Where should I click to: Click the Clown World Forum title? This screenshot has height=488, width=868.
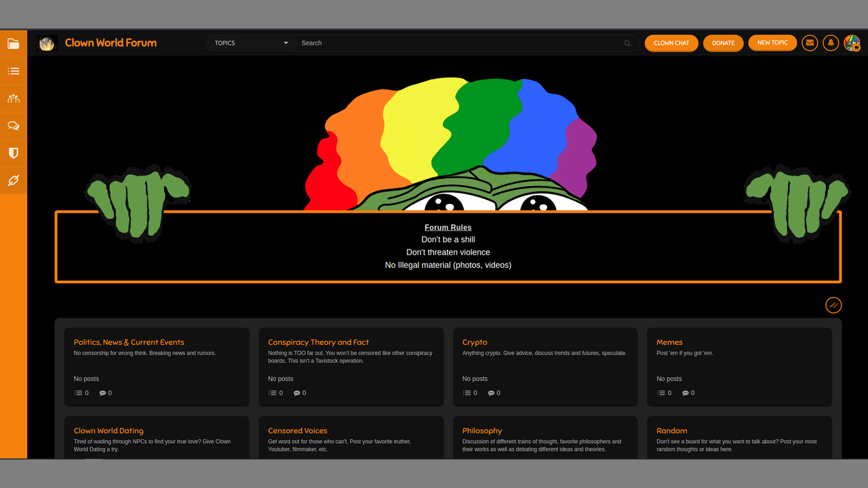click(x=111, y=43)
